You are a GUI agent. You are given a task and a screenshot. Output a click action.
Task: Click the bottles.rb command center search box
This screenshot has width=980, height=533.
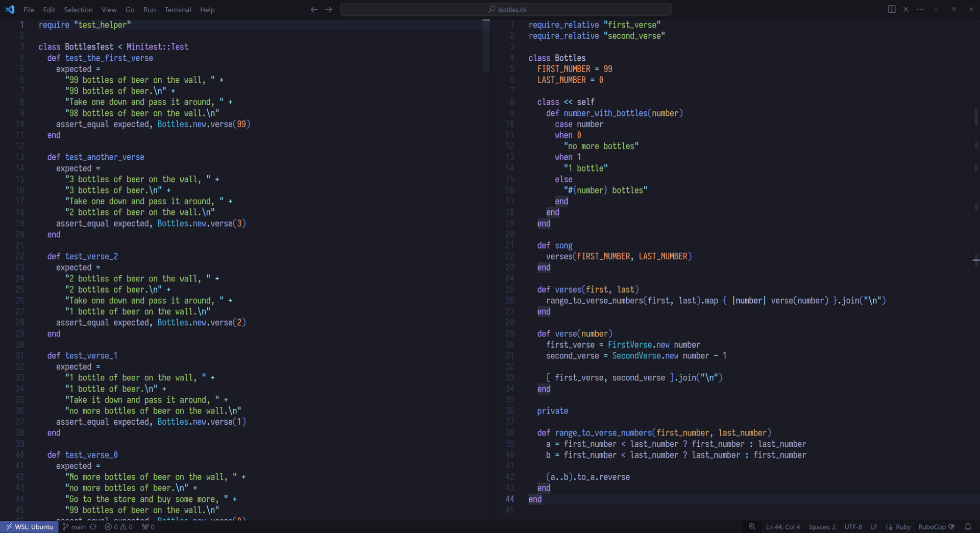pyautogui.click(x=506, y=9)
